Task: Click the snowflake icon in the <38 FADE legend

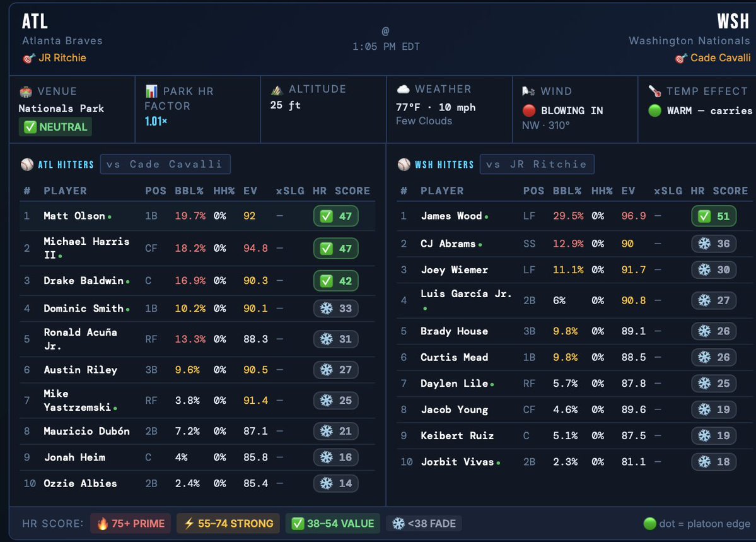Action: tap(398, 524)
